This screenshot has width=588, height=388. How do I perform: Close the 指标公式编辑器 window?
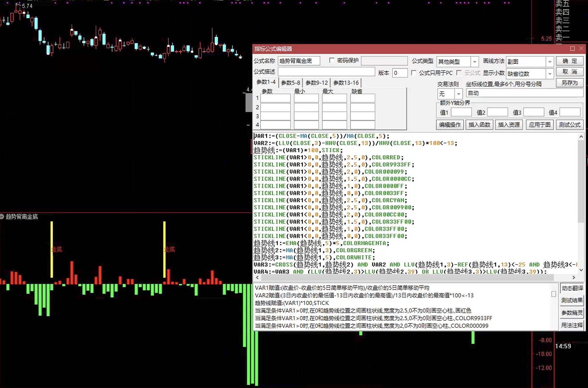pyautogui.click(x=581, y=49)
